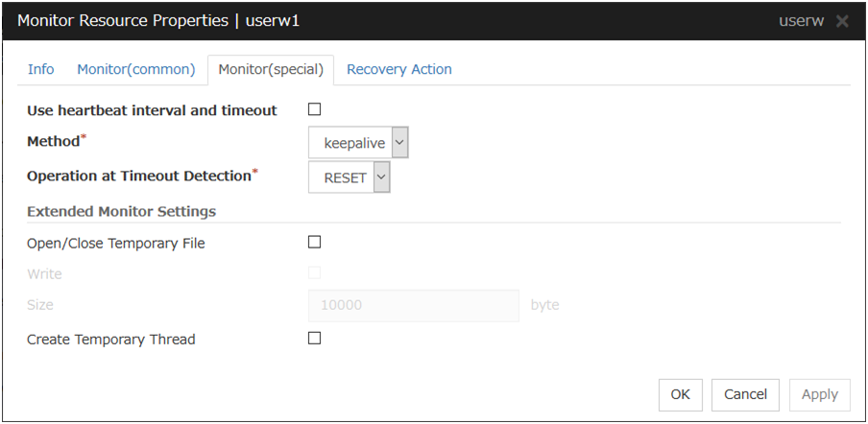Click the Apply button
Screen dimensions: 868x424
(819, 394)
